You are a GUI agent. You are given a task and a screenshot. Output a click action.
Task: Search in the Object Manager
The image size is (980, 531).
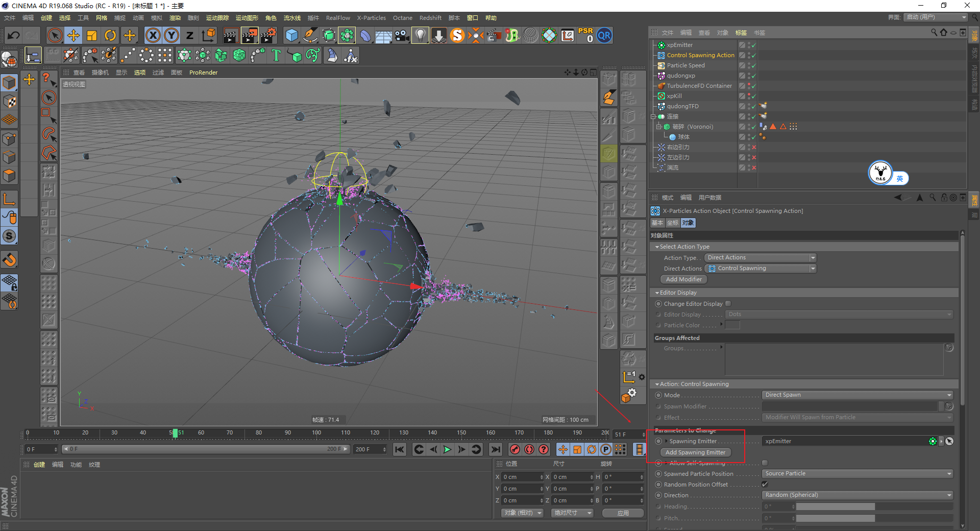pyautogui.click(x=934, y=33)
